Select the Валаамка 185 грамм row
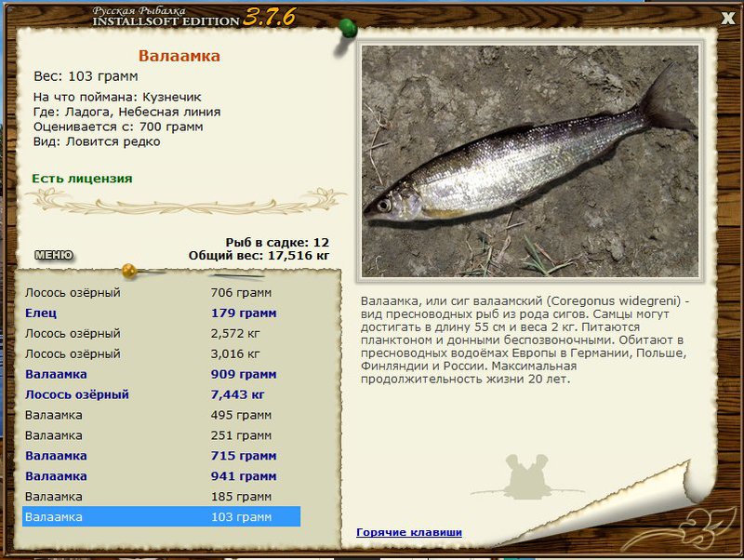The height and width of the screenshot is (560, 744). pos(161,497)
